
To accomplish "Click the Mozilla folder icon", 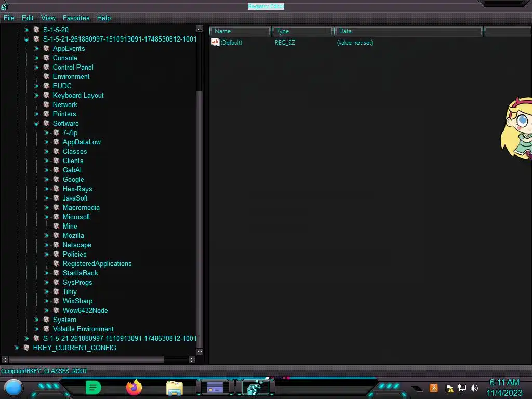I will point(56,235).
